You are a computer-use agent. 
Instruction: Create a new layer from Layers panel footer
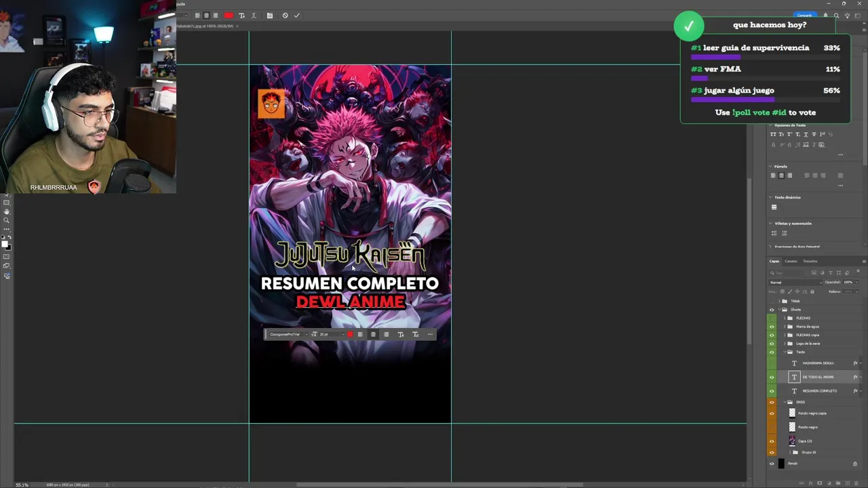coord(847,483)
